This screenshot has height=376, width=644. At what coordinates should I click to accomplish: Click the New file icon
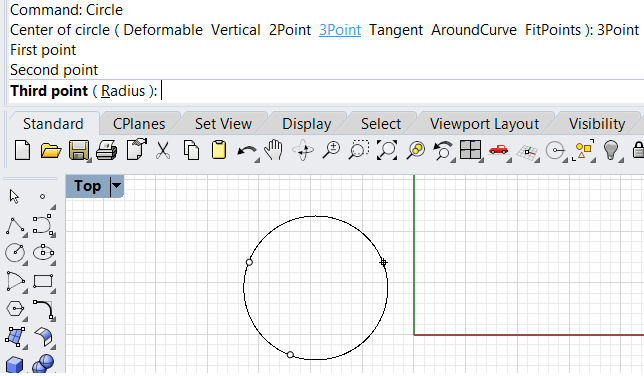coord(22,150)
